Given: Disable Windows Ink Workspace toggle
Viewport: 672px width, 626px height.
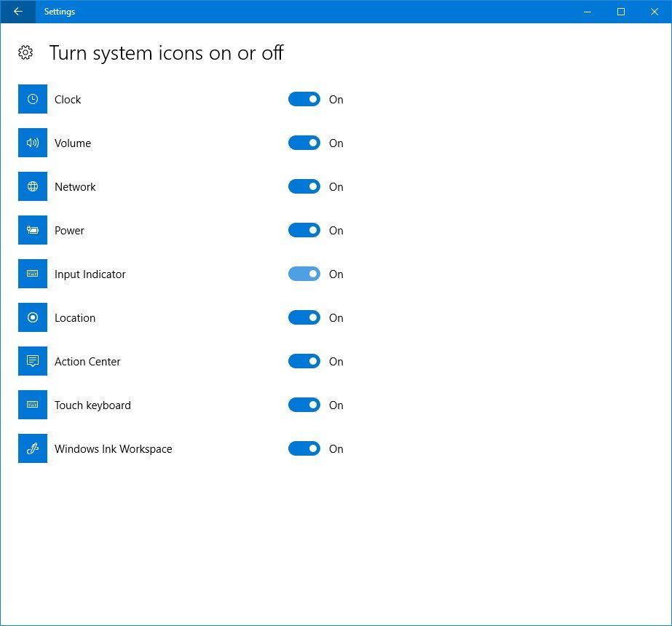Looking at the screenshot, I should click(304, 448).
